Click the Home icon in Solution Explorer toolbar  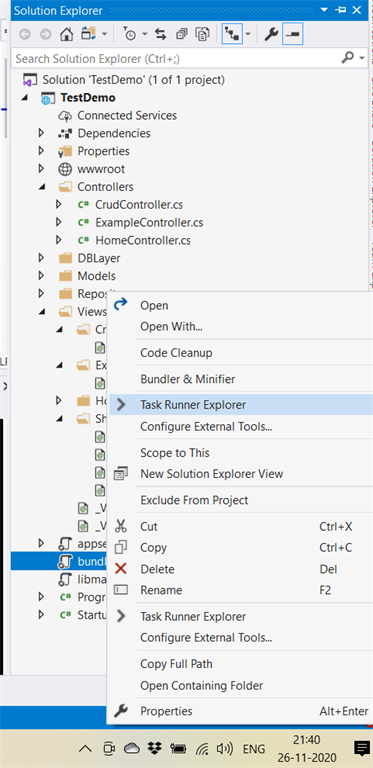click(66, 34)
